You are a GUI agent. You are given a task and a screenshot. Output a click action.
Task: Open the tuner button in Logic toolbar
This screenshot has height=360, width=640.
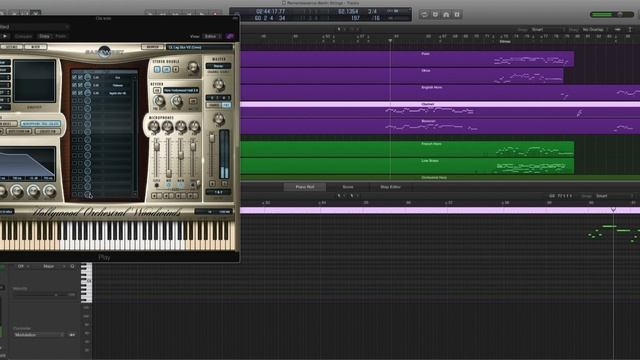[446, 14]
